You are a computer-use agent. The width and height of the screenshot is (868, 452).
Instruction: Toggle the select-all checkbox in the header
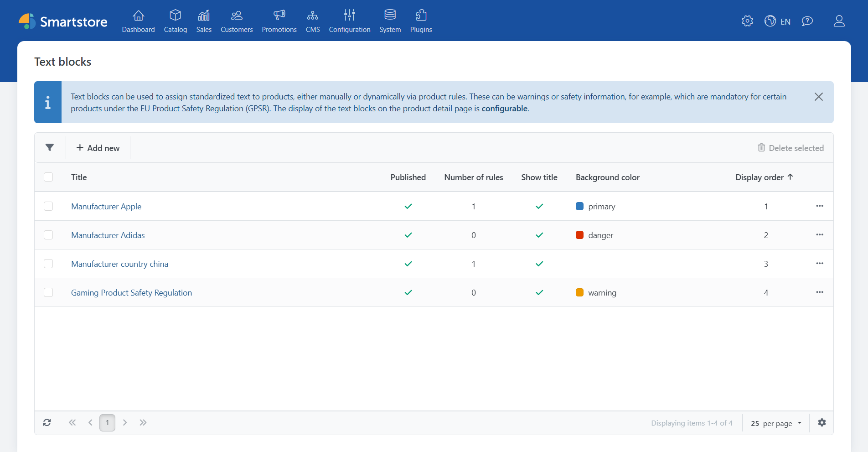tap(48, 177)
